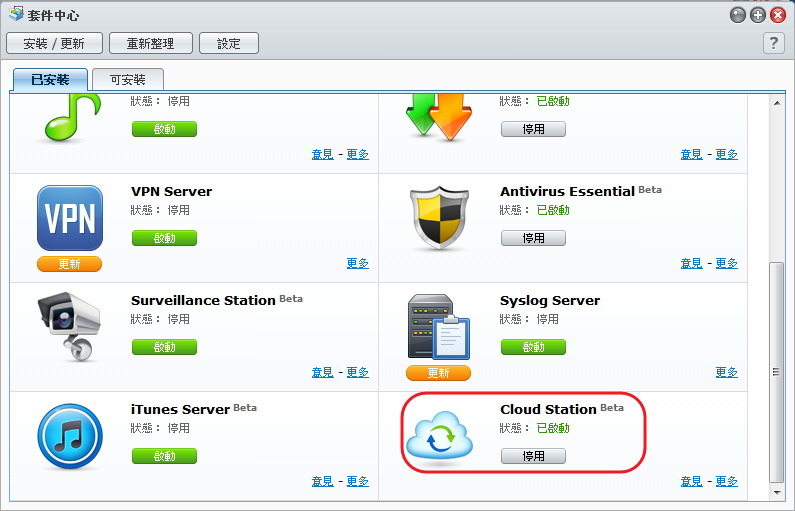
Task: Open 更多 link for music package
Action: tap(357, 154)
